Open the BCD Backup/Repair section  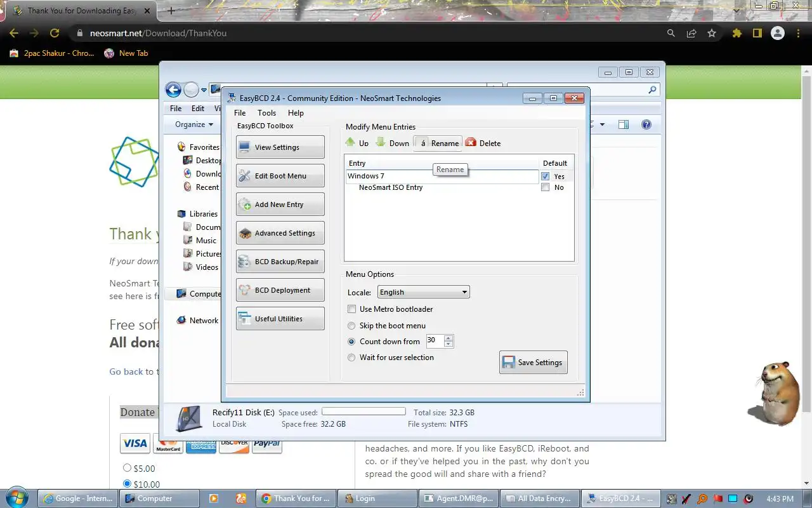coord(280,262)
